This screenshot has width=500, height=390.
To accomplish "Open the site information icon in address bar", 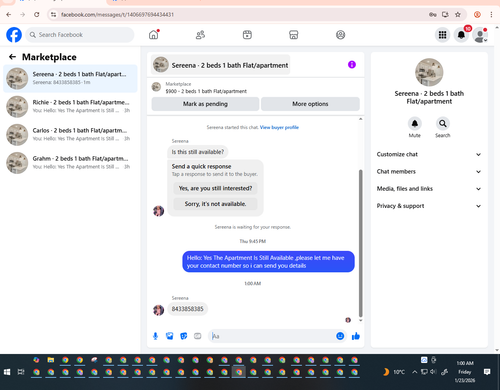I will [x=54, y=14].
